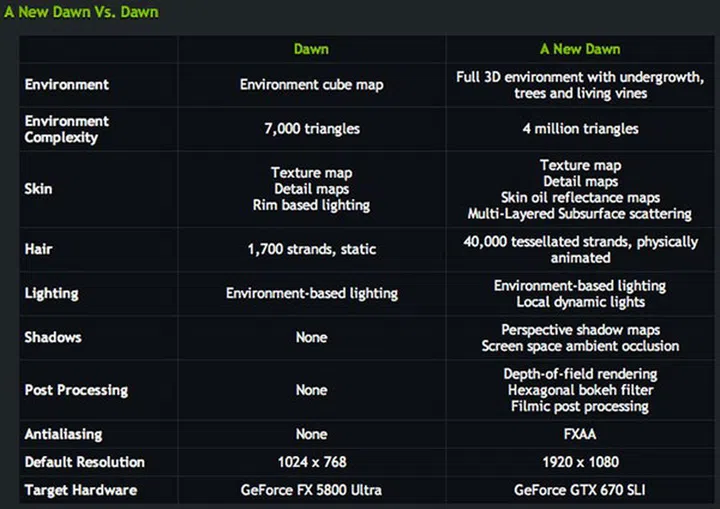This screenshot has height=509, width=720.
Task: Click the "Lighting" row label
Action: click(52, 294)
